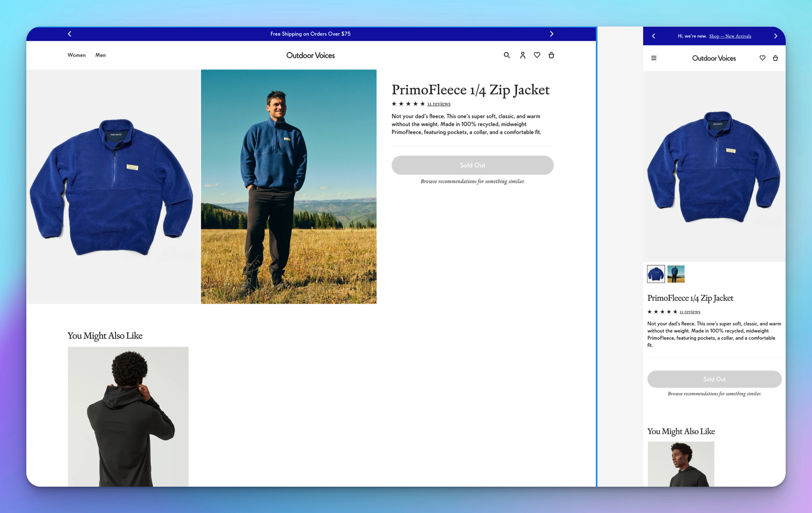Click the search icon in navigation

point(507,55)
